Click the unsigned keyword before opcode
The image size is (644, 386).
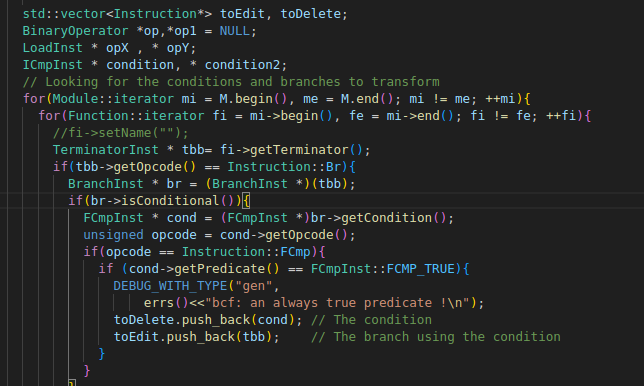tap(113, 235)
